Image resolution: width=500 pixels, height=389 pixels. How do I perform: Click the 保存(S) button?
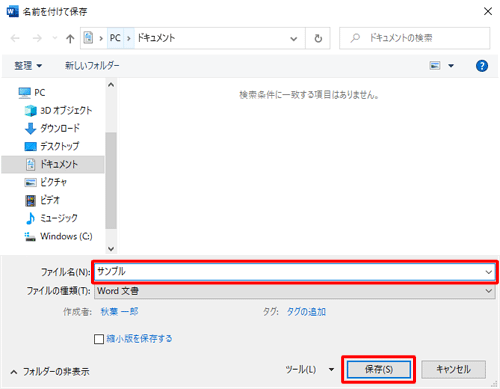[x=379, y=369]
